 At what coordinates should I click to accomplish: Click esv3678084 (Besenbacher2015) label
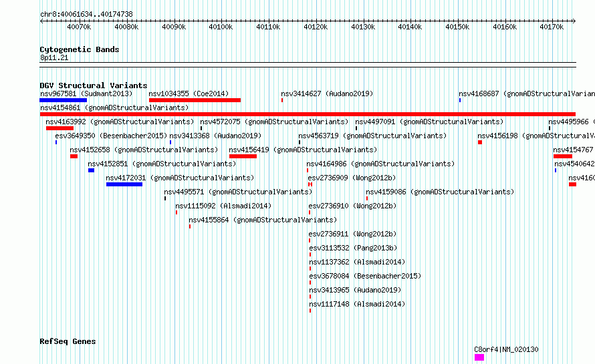click(x=365, y=276)
